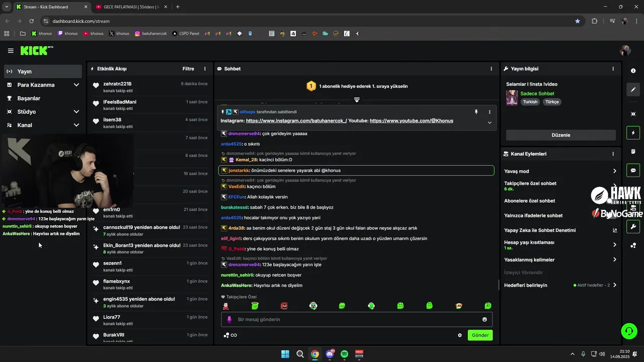644x362 pixels.
Task: Open batuhanercok Instagram bookmark
Action: tap(151, 34)
